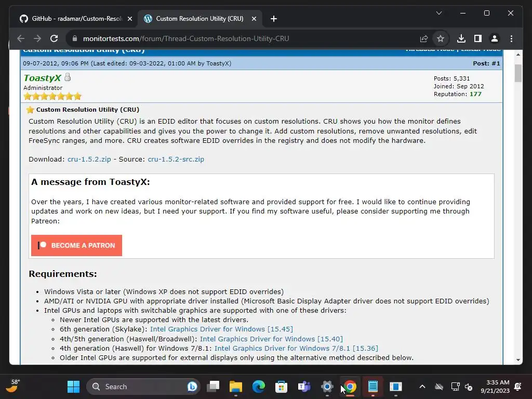The image size is (532, 399).
Task: Open Intel Graphics Driver [15.40] link
Action: pos(271,339)
